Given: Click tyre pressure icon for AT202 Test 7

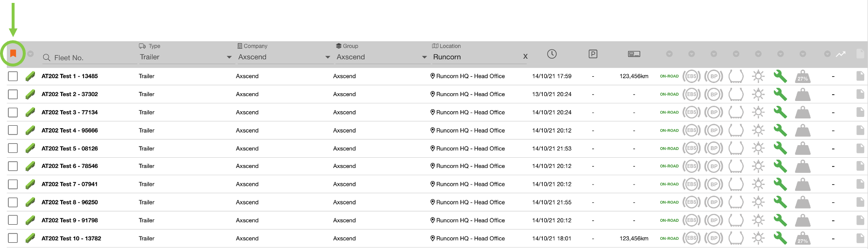Looking at the screenshot, I should (736, 184).
